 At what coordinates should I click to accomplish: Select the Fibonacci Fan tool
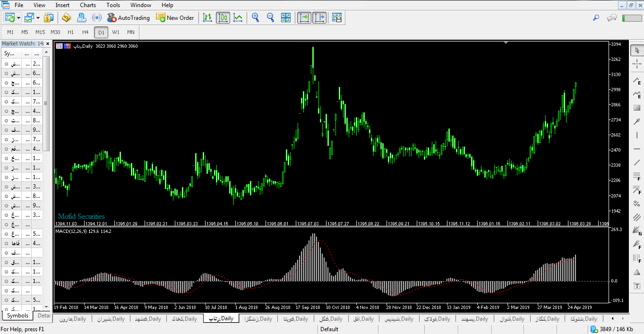point(637,245)
